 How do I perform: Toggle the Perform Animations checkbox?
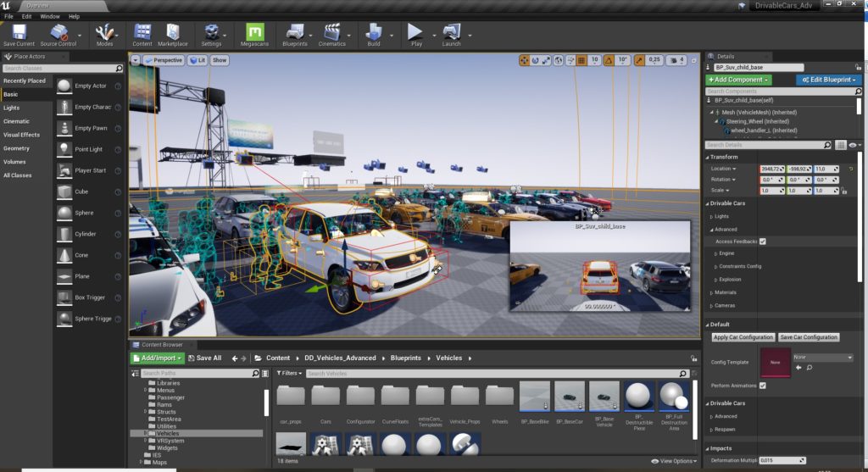(763, 386)
